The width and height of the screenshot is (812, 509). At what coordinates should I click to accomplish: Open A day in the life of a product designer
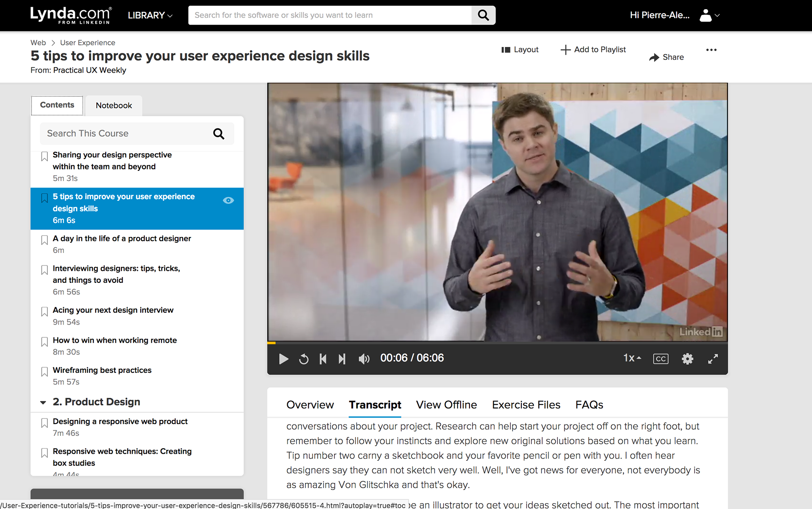click(122, 238)
